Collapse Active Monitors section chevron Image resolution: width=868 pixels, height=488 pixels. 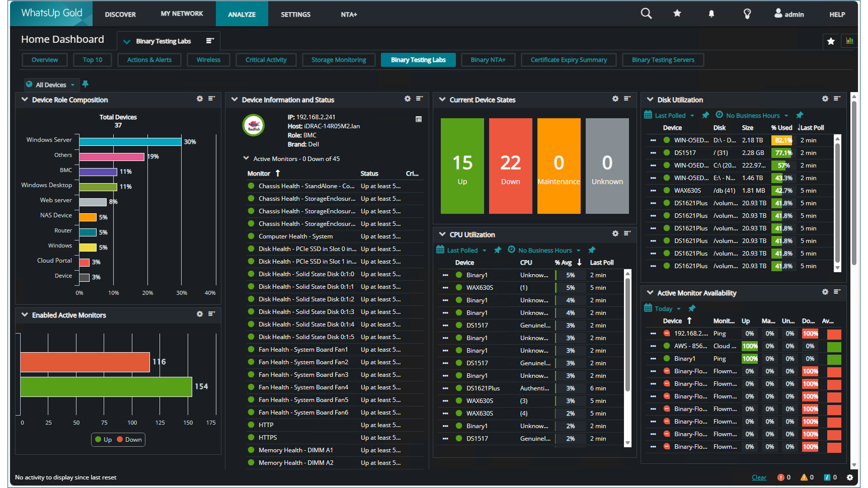coord(246,158)
